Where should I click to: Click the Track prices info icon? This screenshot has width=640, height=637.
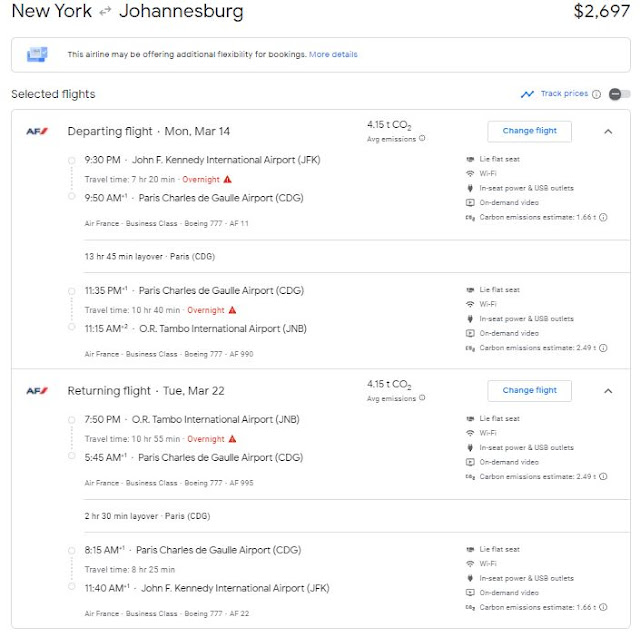coord(597,94)
